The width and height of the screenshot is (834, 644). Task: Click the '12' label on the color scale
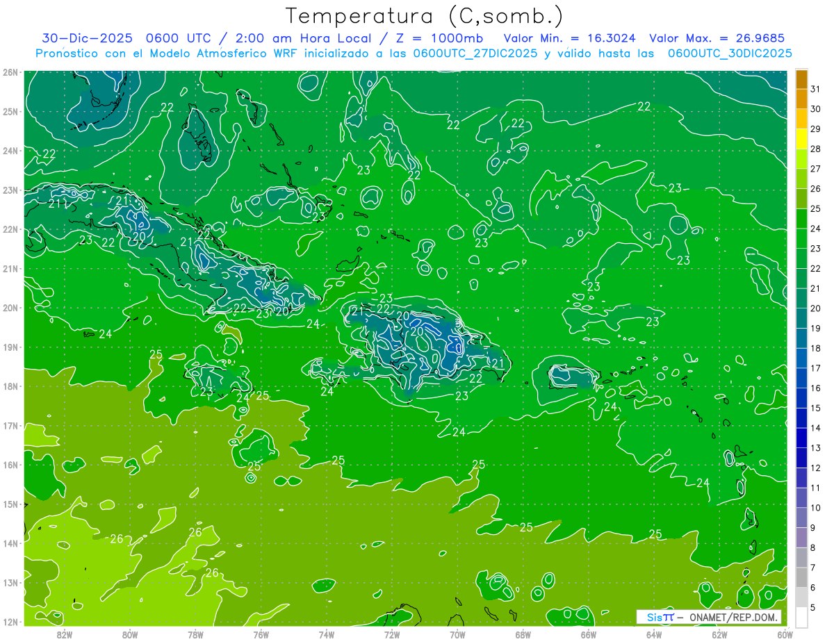(816, 468)
